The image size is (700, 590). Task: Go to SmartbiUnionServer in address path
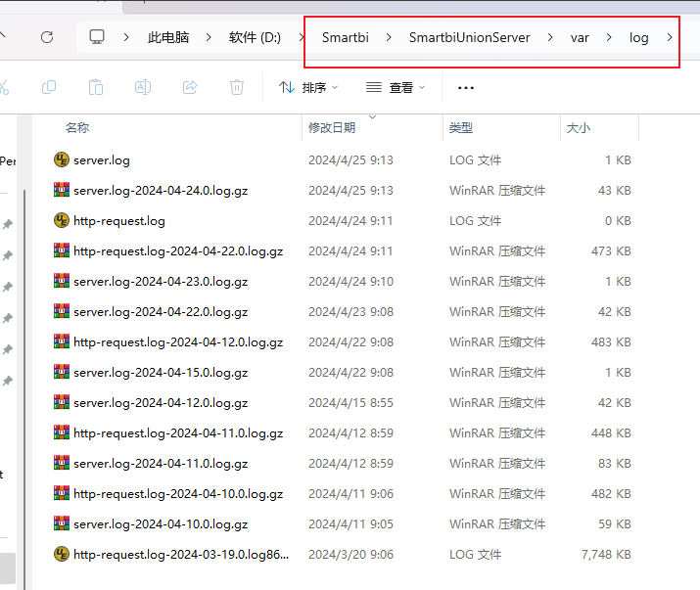[470, 37]
